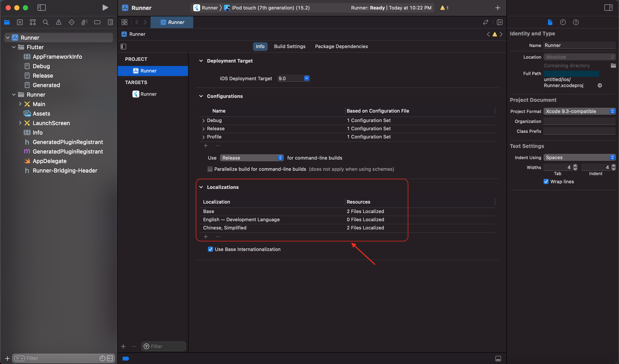Expand the LaunchScreen storyboard item
Screen dimensions: 619x364
(20, 123)
